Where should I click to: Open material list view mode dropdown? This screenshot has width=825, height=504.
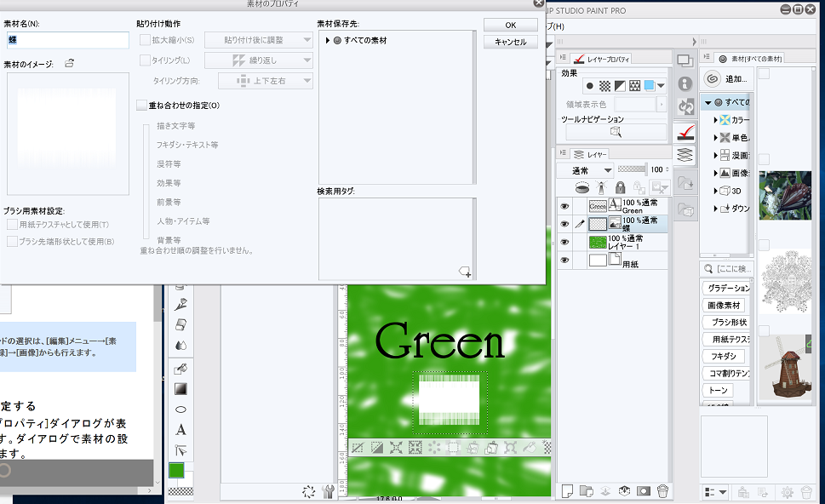[716, 492]
